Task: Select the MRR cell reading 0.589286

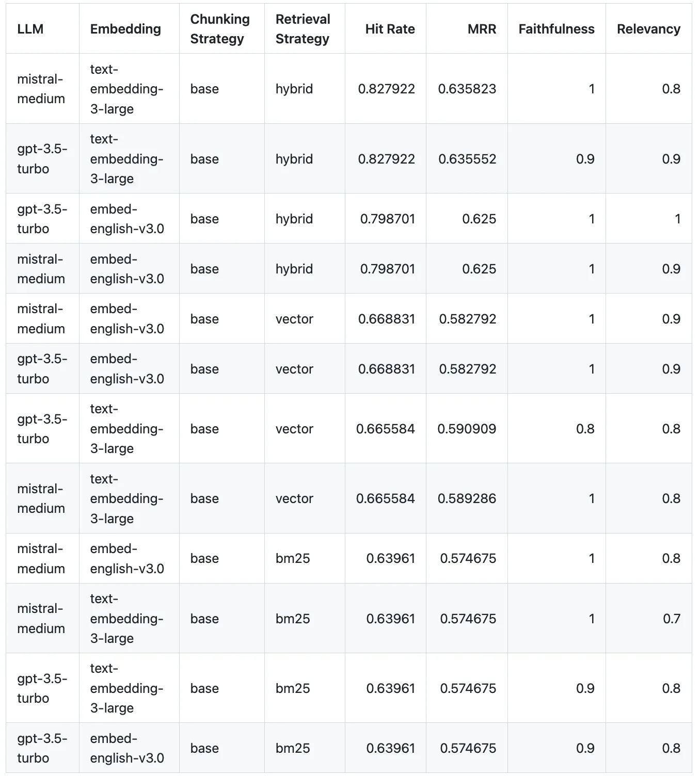Action: click(467, 498)
